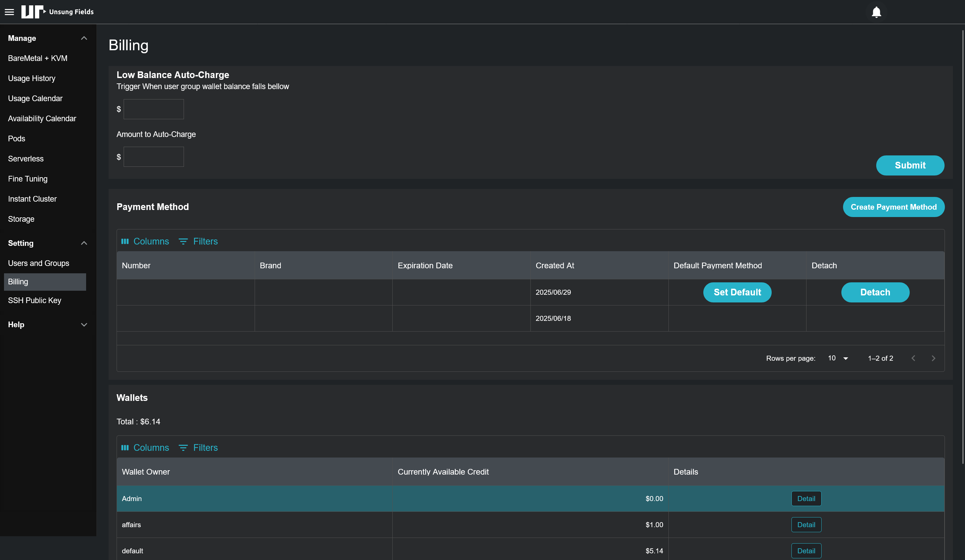Image resolution: width=965 pixels, height=560 pixels.
Task: Open Filters in Payment Method table
Action: (x=198, y=241)
